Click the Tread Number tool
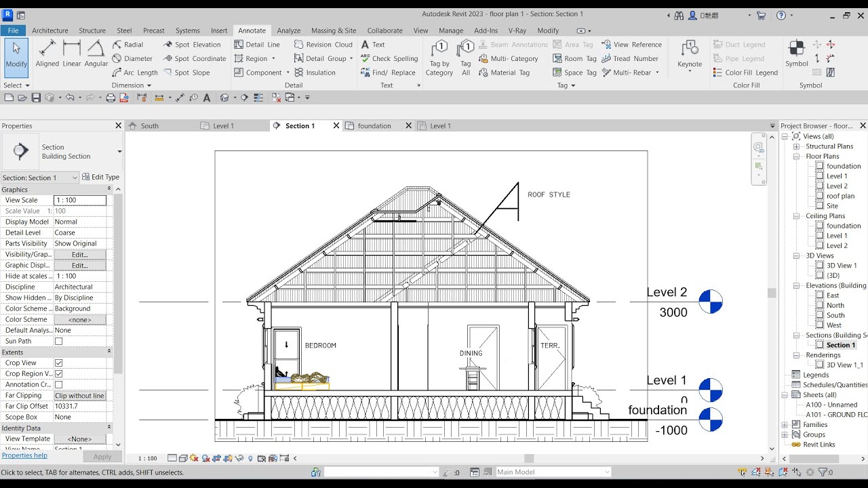This screenshot has width=868, height=488. (x=630, y=59)
